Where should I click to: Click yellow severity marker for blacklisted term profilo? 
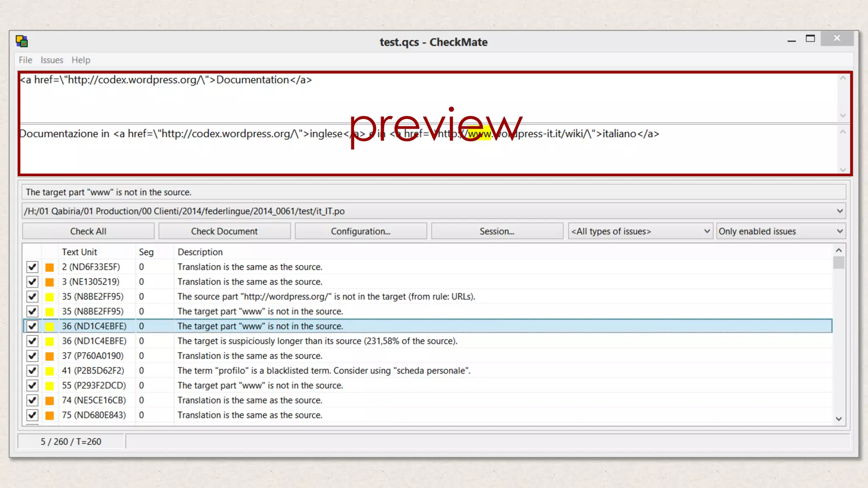[x=50, y=371]
